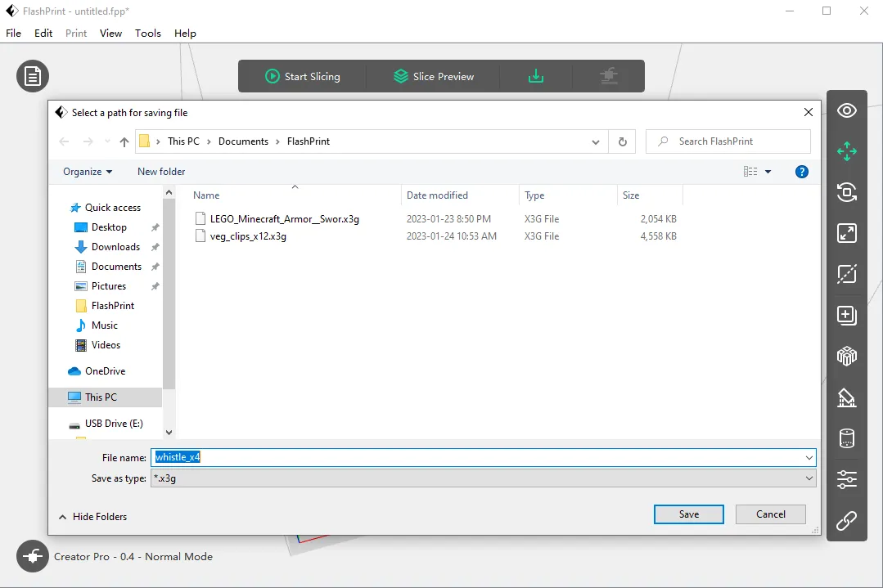Click the Duplicate plus tool in sidebar
The width and height of the screenshot is (883, 588).
click(846, 315)
